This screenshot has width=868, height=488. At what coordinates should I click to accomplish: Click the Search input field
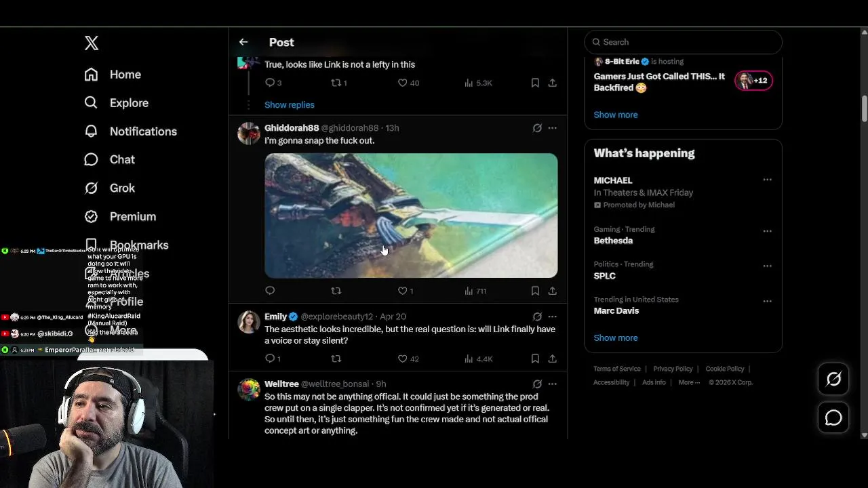[685, 42]
